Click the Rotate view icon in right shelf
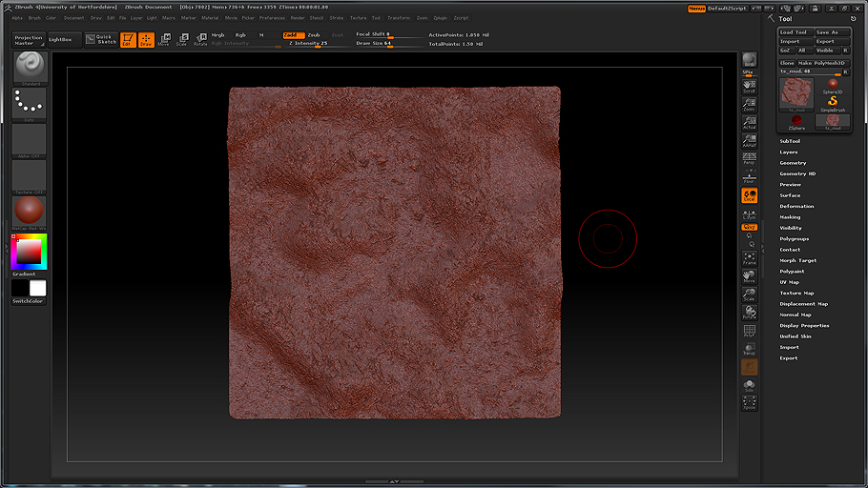Viewport: 868px width, 488px height. pos(749,313)
